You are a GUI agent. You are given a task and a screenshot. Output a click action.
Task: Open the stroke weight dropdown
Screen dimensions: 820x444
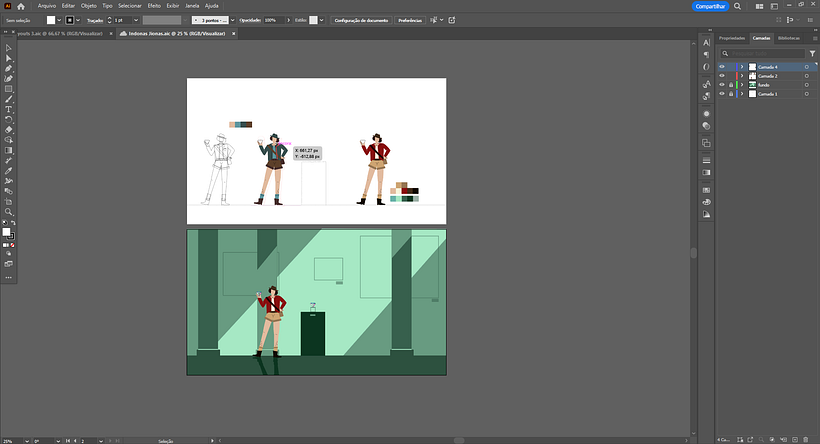click(134, 20)
